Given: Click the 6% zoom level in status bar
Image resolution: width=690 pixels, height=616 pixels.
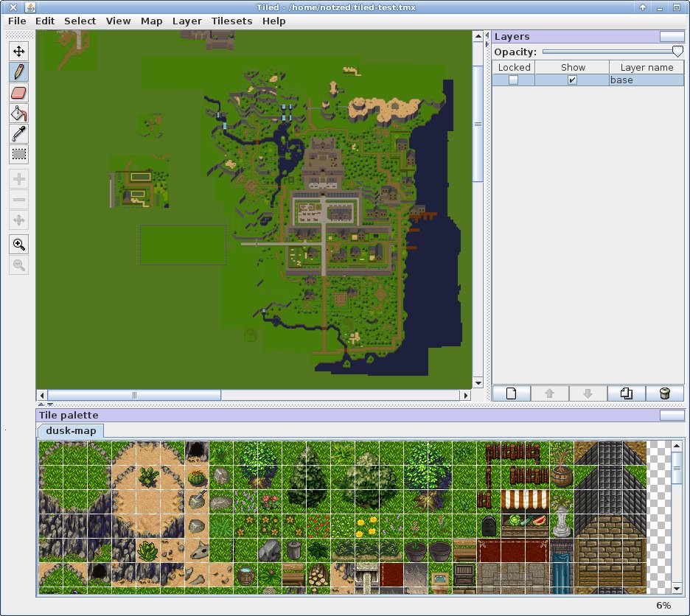Looking at the screenshot, I should click(663, 606).
